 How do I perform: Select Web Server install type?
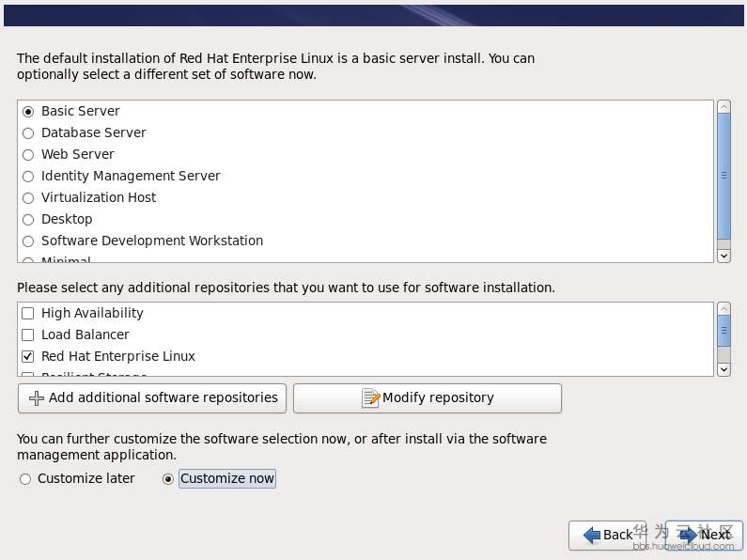tap(28, 155)
